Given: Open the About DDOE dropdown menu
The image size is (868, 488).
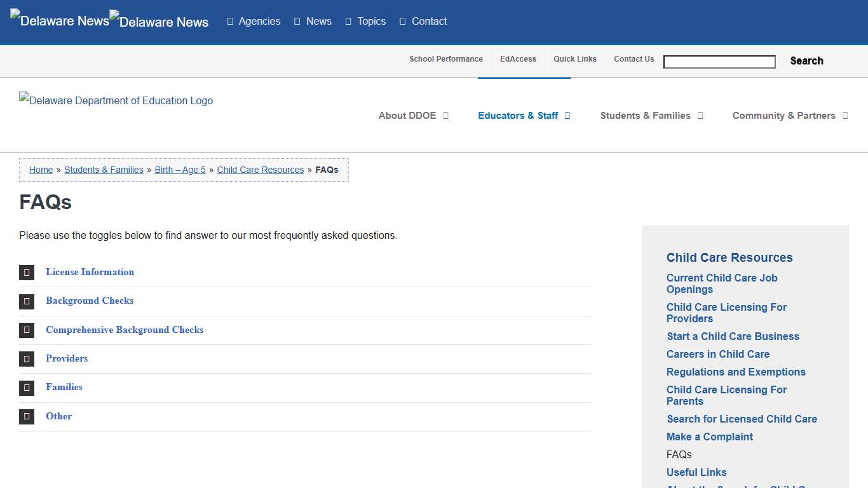Looking at the screenshot, I should (413, 116).
